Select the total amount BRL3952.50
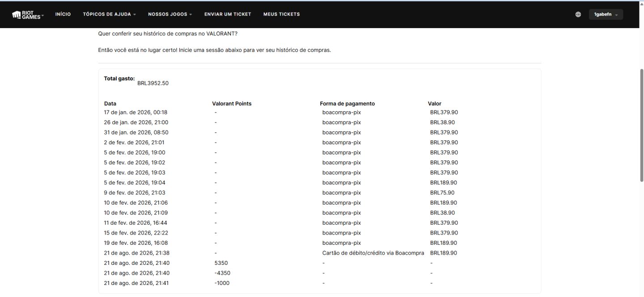Viewport: 644px width, 297px height. click(x=153, y=84)
